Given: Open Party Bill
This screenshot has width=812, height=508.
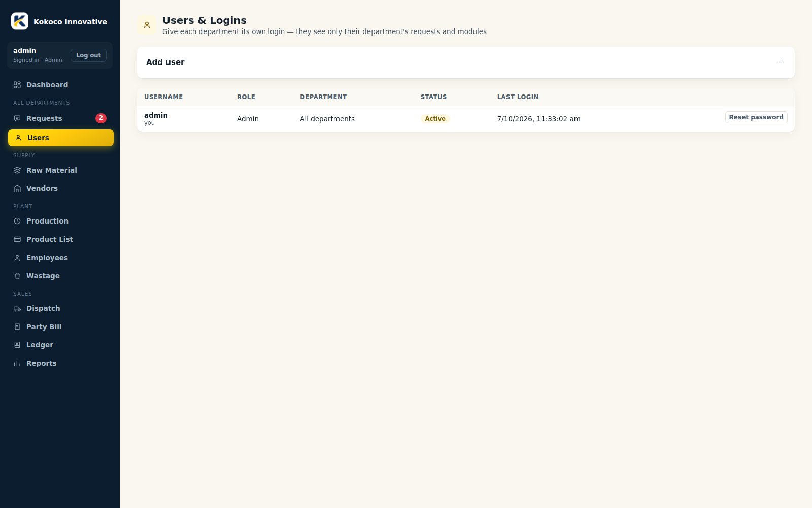Looking at the screenshot, I should 60,327.
